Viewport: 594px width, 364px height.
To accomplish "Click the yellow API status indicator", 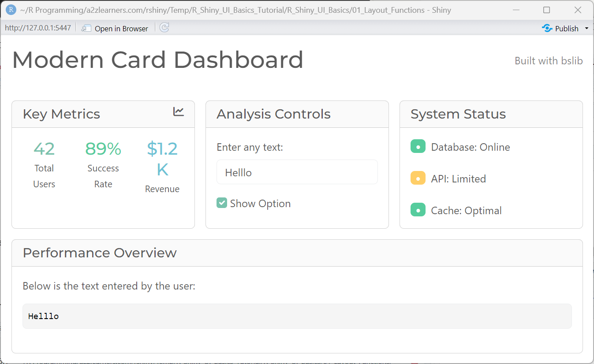I will (x=418, y=178).
